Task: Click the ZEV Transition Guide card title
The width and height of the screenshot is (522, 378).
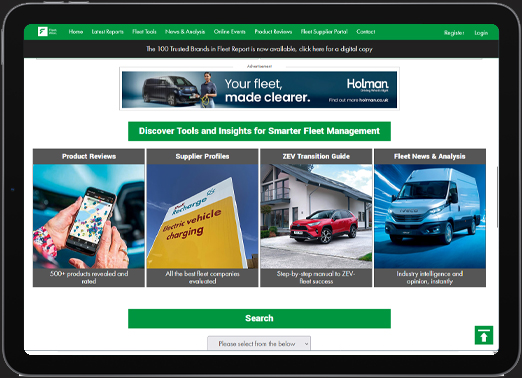Action: tap(316, 156)
